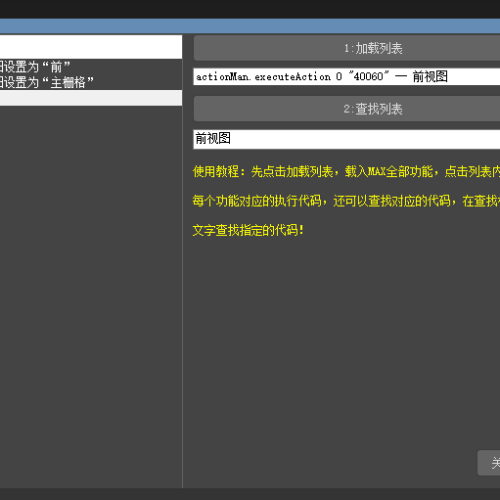Image resolution: width=500 pixels, height=500 pixels.
Task: Click the partially visible 关 close button
Action: click(x=489, y=463)
